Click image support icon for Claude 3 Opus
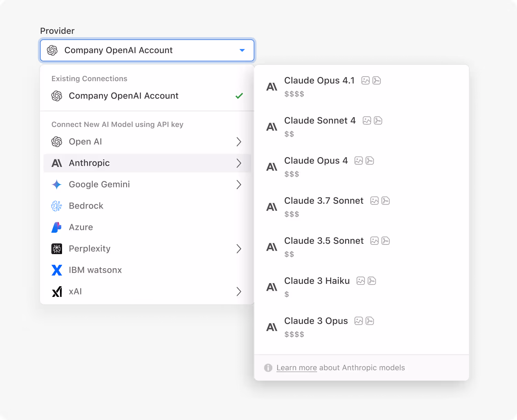This screenshot has height=420, width=517. [358, 321]
